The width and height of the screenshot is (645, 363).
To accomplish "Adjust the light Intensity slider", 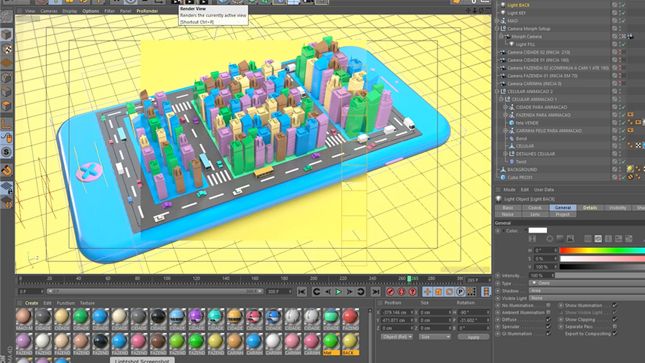I will click(600, 275).
